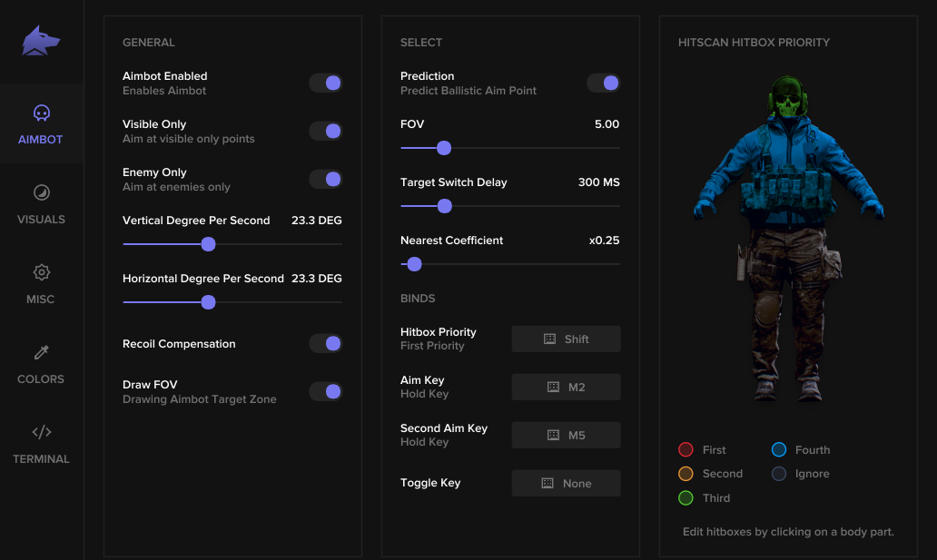Click the M5 Second Aim Key button
The height and width of the screenshot is (560, 937).
click(566, 435)
